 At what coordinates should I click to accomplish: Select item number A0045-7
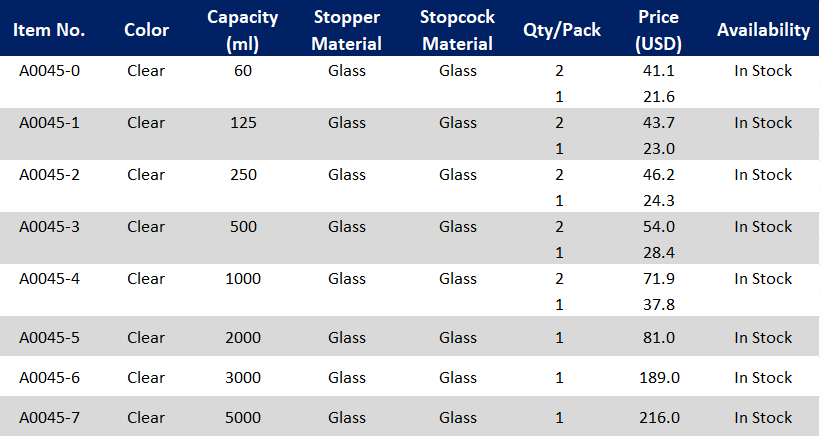click(x=49, y=417)
